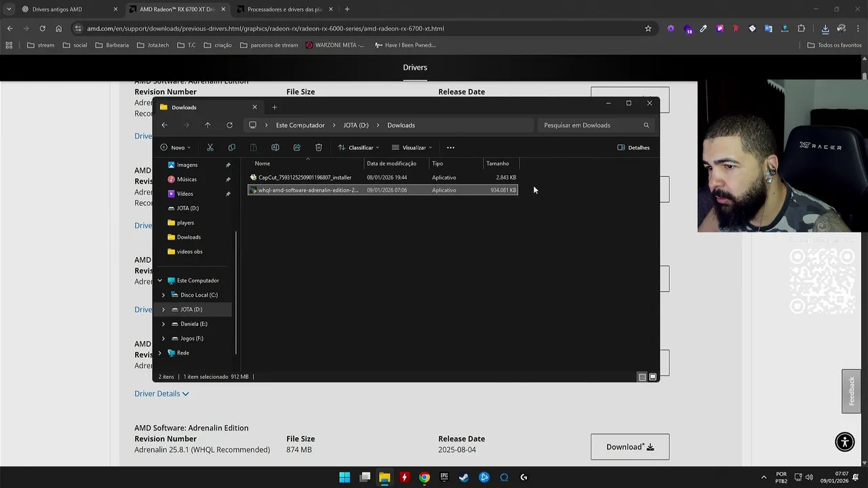
Task: Expand Rede in navigation tree
Action: coord(160,352)
